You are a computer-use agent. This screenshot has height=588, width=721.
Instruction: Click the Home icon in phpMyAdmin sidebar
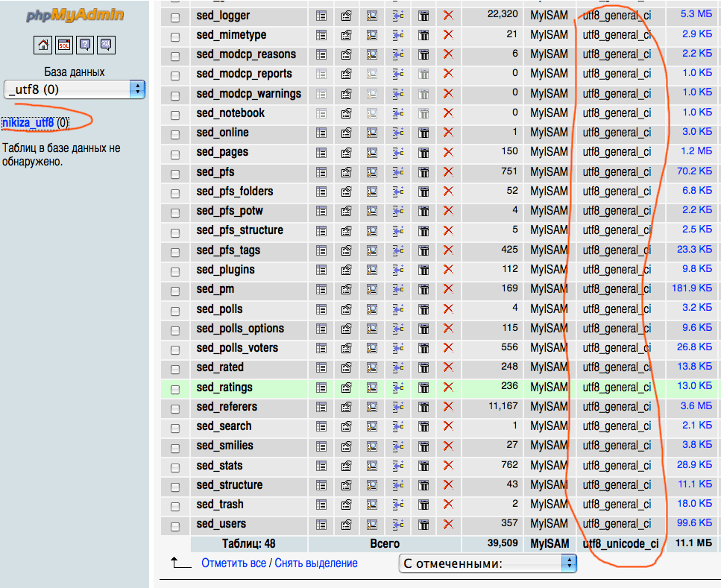click(43, 45)
